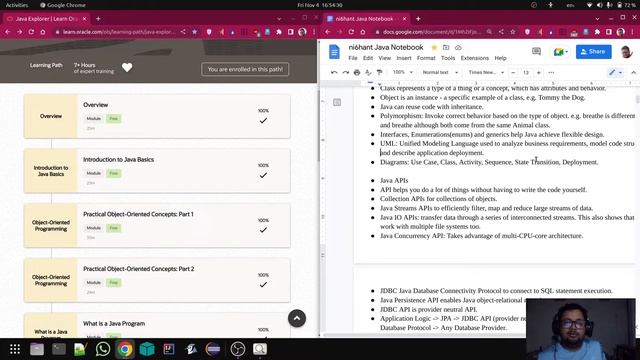Screen dimensions: 640x360
Task: Collapse the Docs menus with chevron
Action: pyautogui.click(x=633, y=72)
